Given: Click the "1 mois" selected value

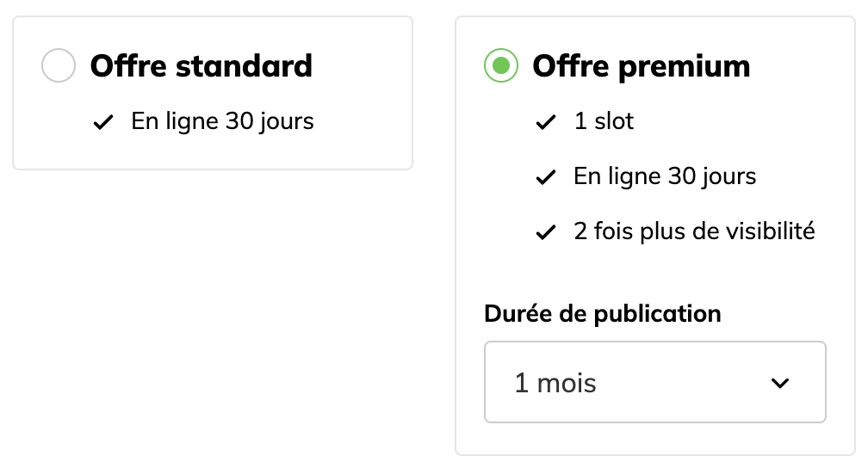Looking at the screenshot, I should click(555, 383).
